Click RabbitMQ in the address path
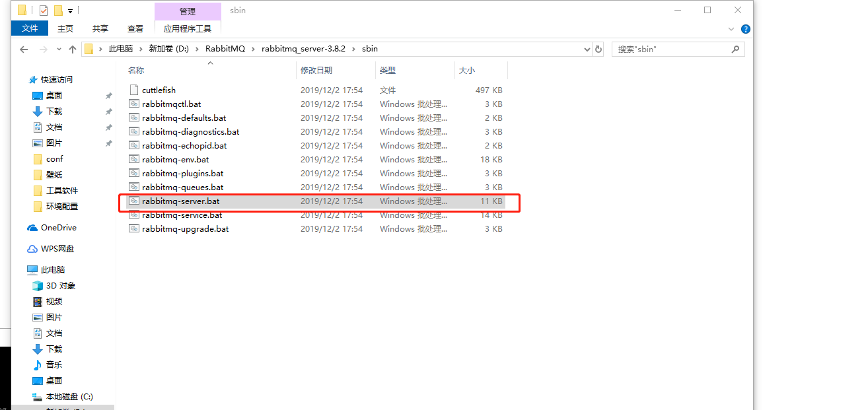 click(225, 49)
